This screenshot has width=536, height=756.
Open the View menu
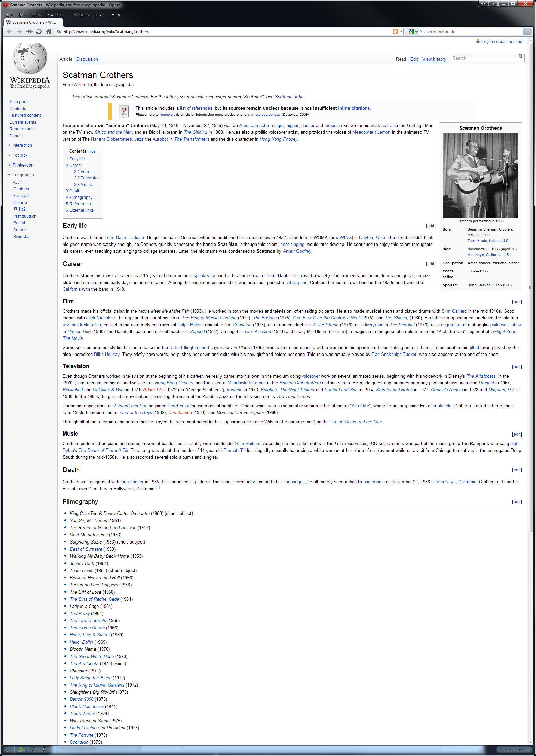point(36,15)
